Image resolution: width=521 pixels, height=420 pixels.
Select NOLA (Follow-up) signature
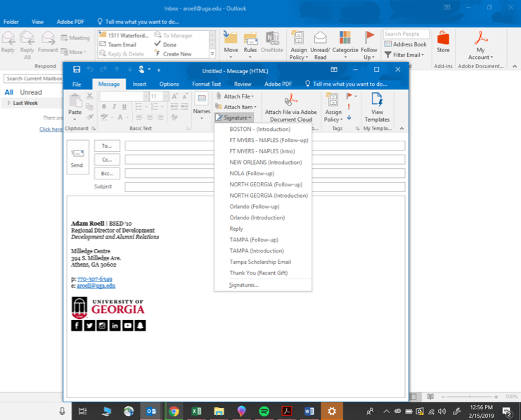[252, 173]
